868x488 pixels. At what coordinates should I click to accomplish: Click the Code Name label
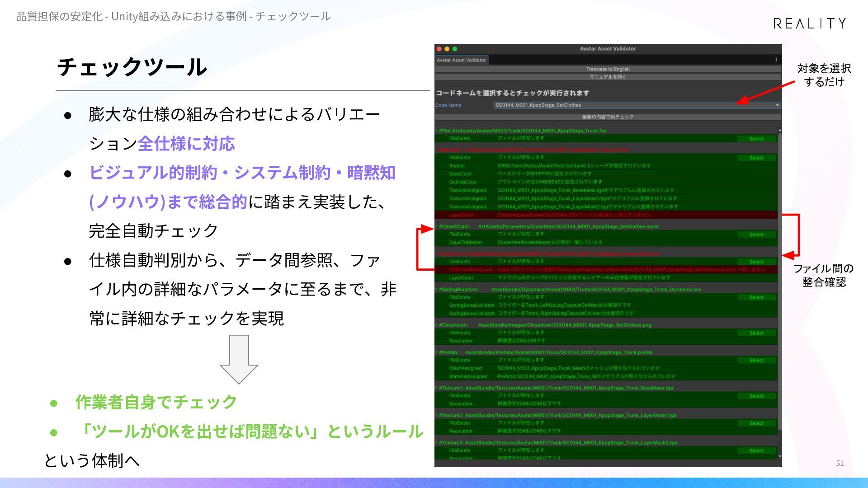[448, 105]
